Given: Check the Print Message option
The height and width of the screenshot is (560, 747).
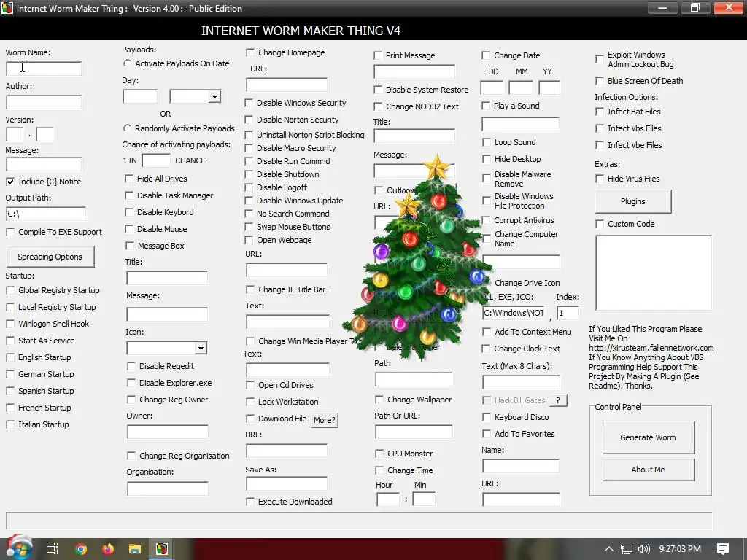Looking at the screenshot, I should pyautogui.click(x=378, y=55).
